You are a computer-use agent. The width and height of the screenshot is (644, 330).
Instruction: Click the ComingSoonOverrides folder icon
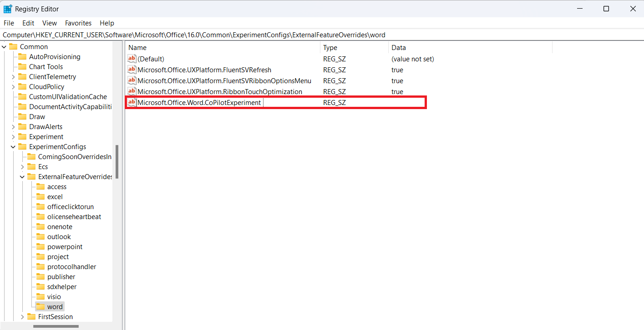tap(31, 156)
